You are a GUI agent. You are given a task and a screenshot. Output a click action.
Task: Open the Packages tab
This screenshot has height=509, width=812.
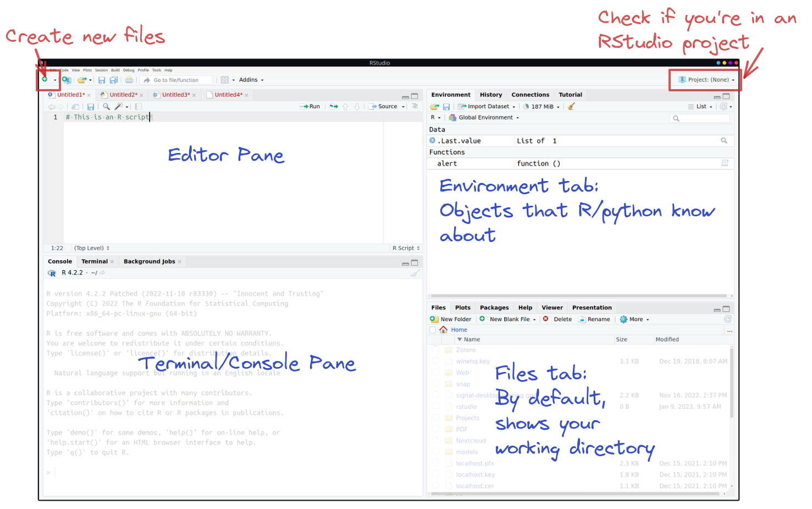(494, 308)
